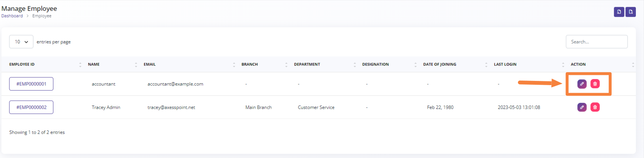The width and height of the screenshot is (644, 158).
Task: Sort table by Employee ID column
Action: 22,64
